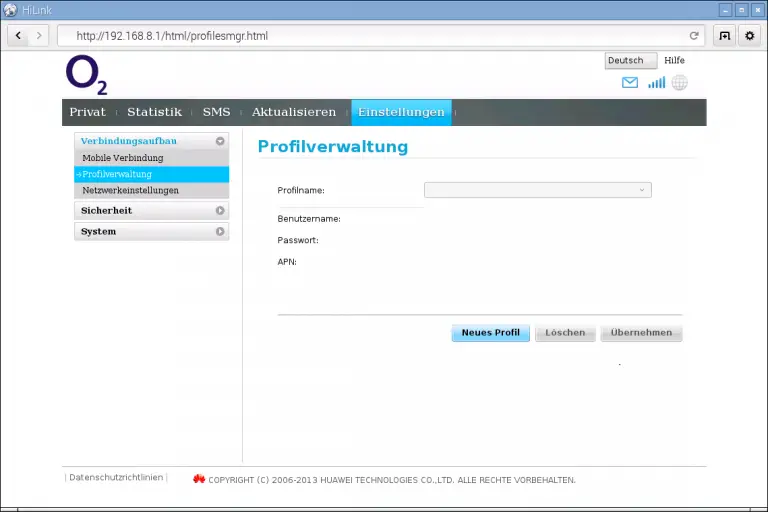Click the Huawei logo in the footer
This screenshot has height=512, width=768.
pos(199,479)
